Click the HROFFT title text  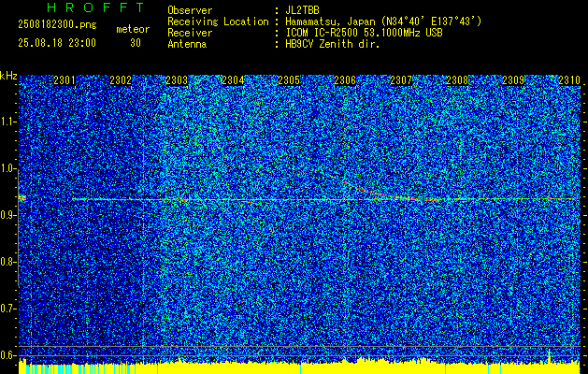pyautogui.click(x=95, y=7)
